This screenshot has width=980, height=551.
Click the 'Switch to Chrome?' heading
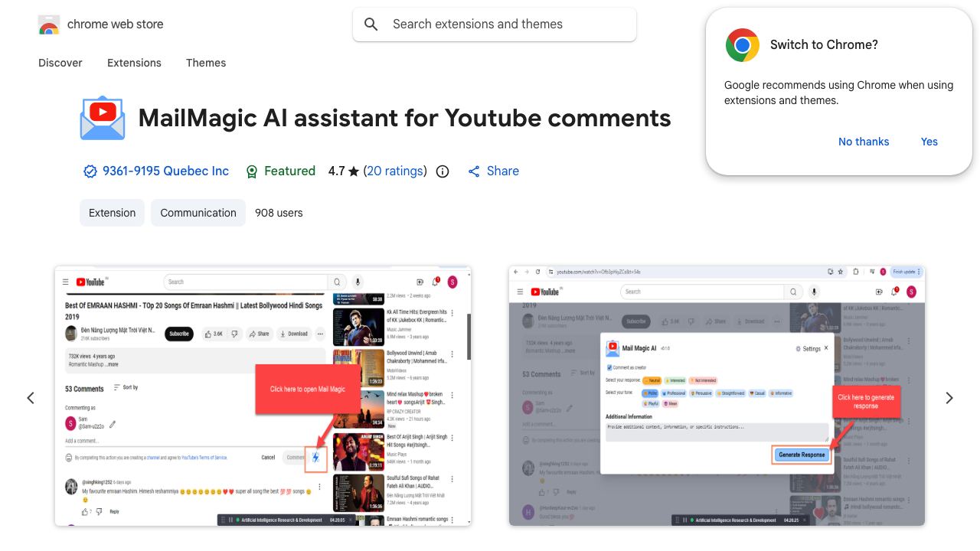(x=824, y=44)
